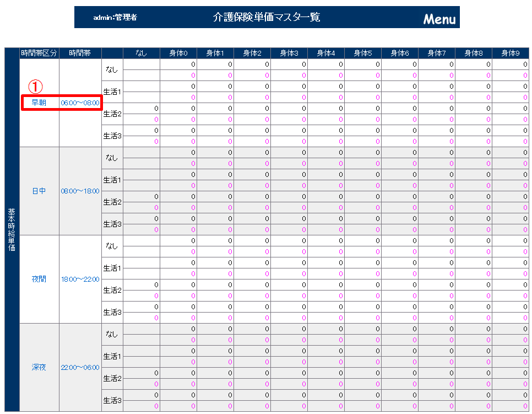Select the なし row label under 早朝
The width and height of the screenshot is (532, 414).
pyautogui.click(x=112, y=69)
